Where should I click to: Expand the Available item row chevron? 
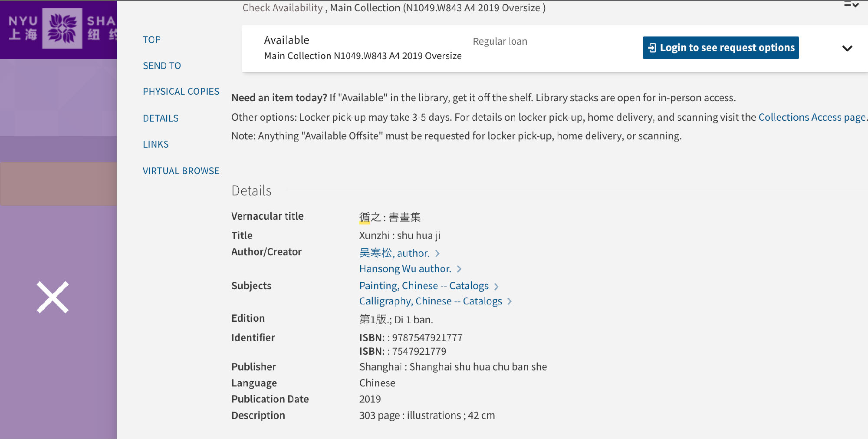click(847, 48)
